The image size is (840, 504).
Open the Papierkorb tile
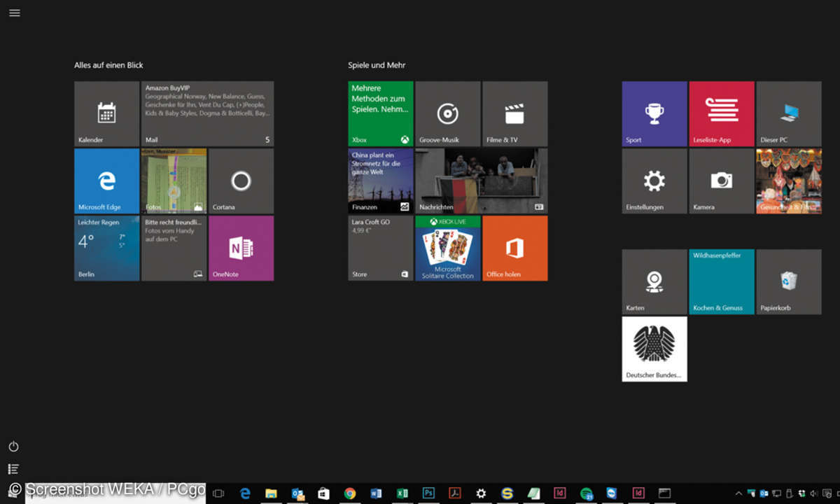[789, 281]
